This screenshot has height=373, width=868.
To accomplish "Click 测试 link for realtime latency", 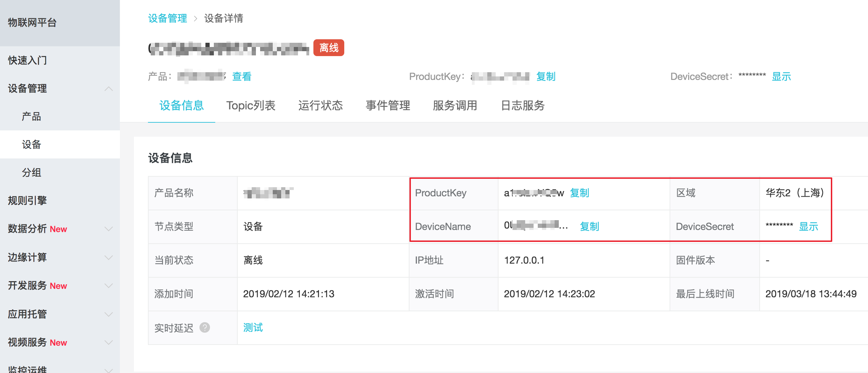I will pyautogui.click(x=253, y=327).
